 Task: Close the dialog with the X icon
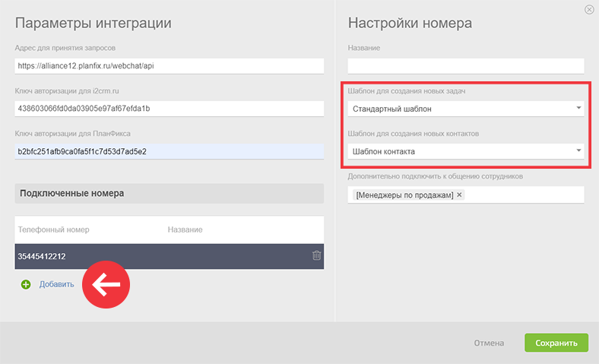(x=589, y=10)
